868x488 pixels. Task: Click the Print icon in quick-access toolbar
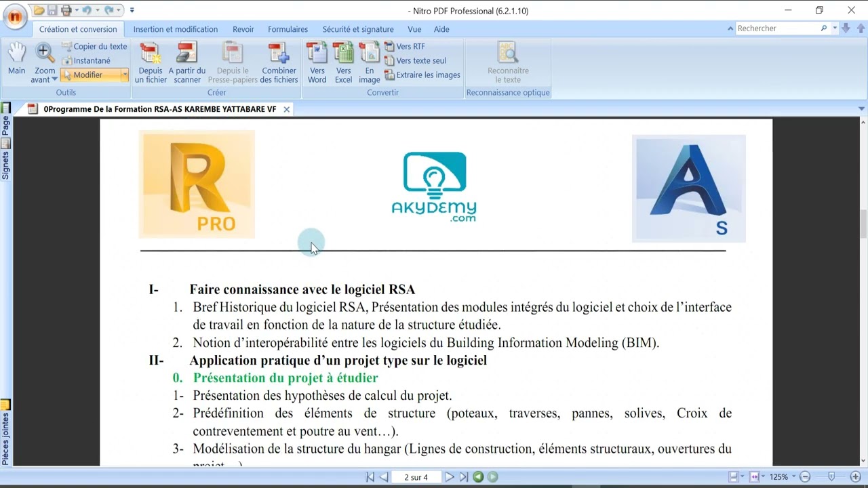point(66,10)
